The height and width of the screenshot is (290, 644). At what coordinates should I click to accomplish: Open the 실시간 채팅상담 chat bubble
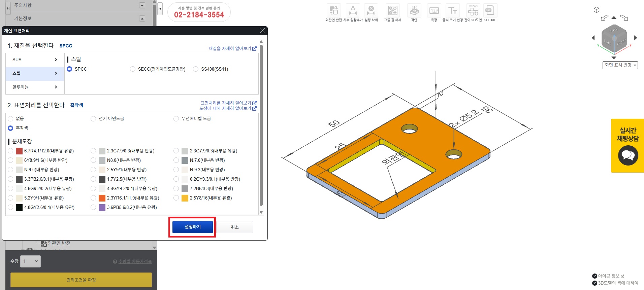pyautogui.click(x=628, y=155)
